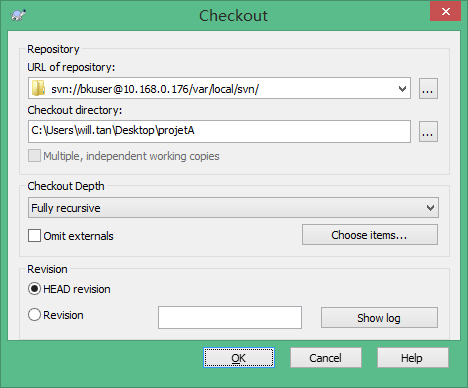Click the Revision number input box

(230, 317)
